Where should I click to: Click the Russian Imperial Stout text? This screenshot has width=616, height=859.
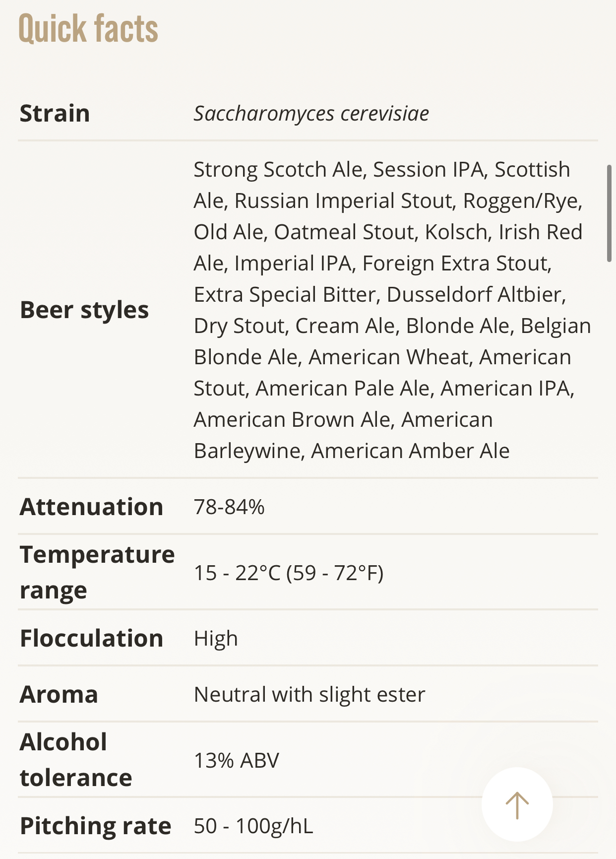[344, 201]
